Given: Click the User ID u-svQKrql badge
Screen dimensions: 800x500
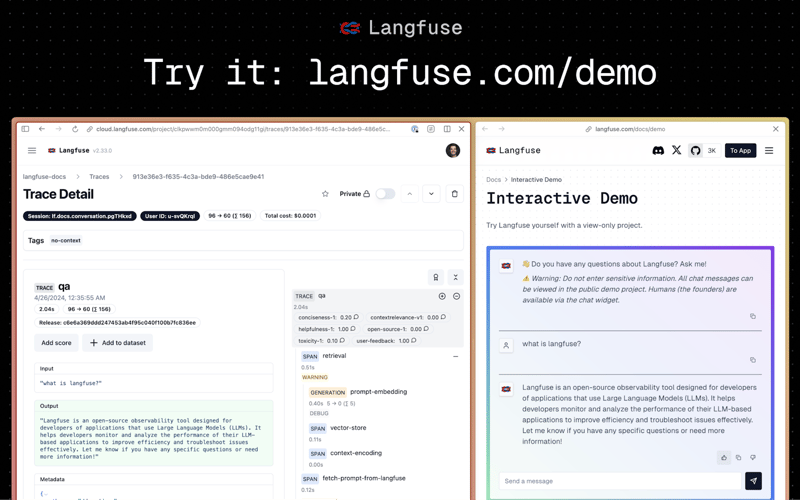Looking at the screenshot, I should click(x=170, y=216).
